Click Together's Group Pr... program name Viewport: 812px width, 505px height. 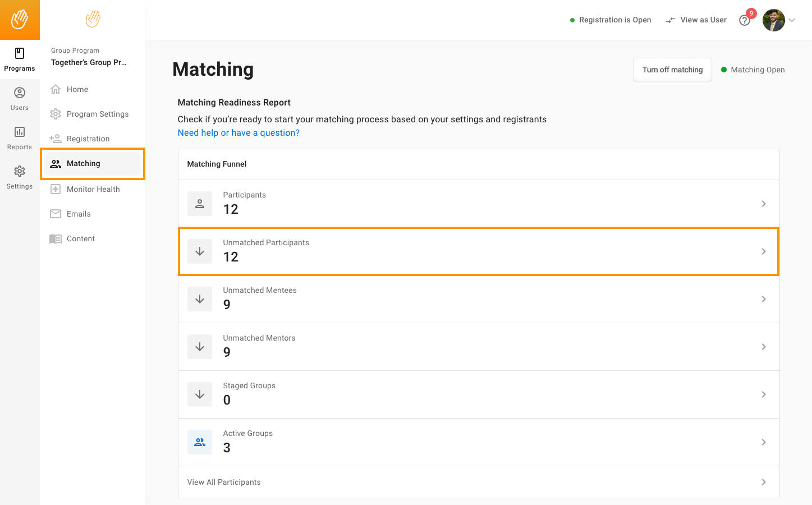[x=89, y=62]
